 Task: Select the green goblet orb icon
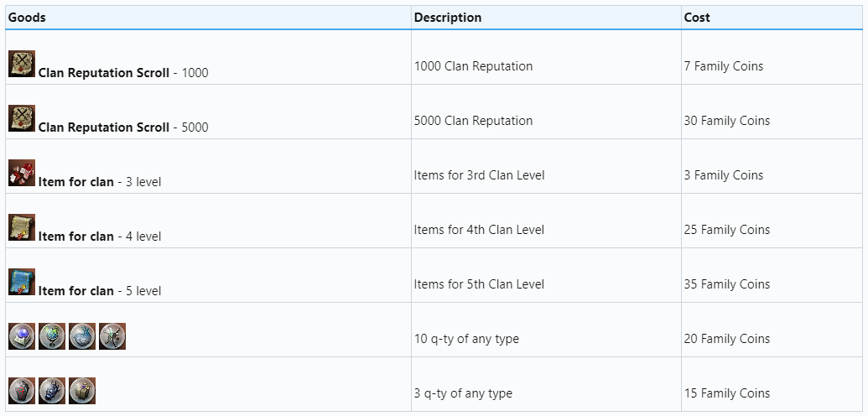coord(52,336)
